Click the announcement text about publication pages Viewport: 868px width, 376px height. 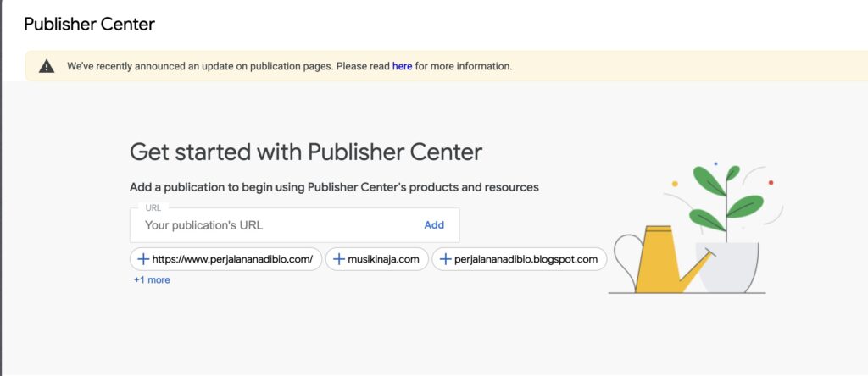pos(290,66)
